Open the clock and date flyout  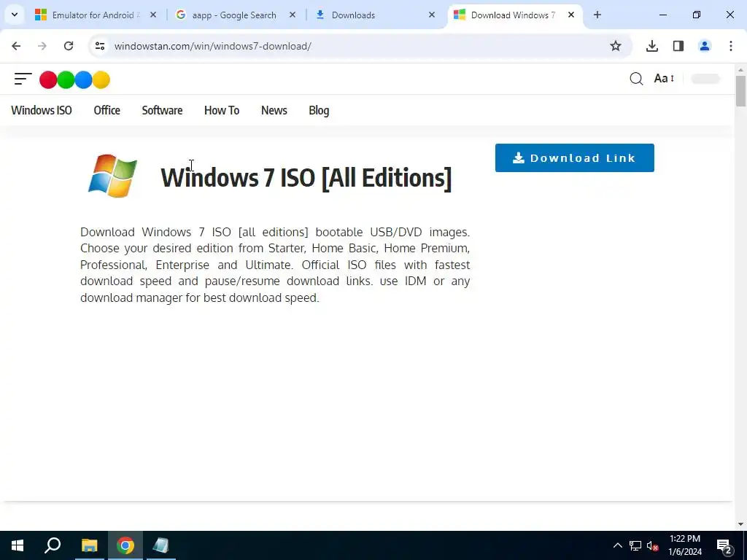pos(685,545)
